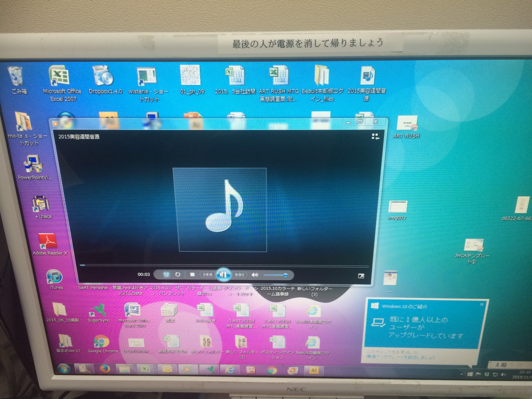The image size is (532, 399).
Task: Stop playback with the square Stop button
Action: (192, 274)
